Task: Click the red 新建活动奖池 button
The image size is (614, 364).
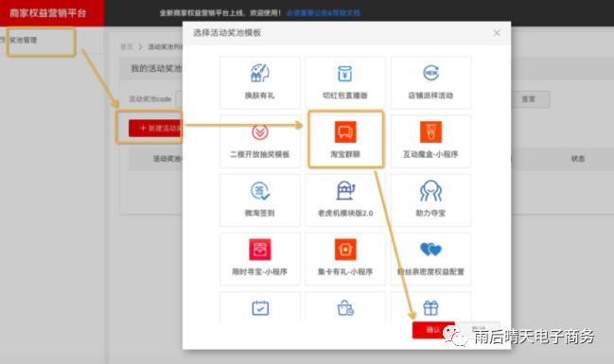Action: [x=155, y=128]
